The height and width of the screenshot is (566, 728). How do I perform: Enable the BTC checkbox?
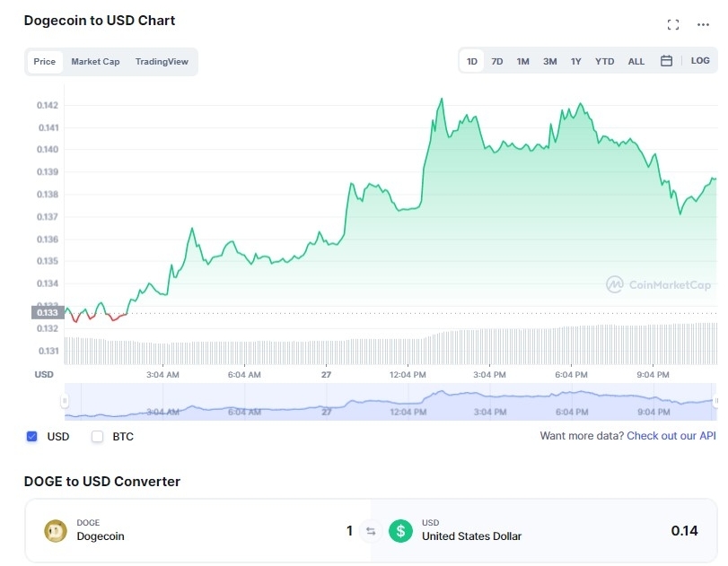click(98, 437)
